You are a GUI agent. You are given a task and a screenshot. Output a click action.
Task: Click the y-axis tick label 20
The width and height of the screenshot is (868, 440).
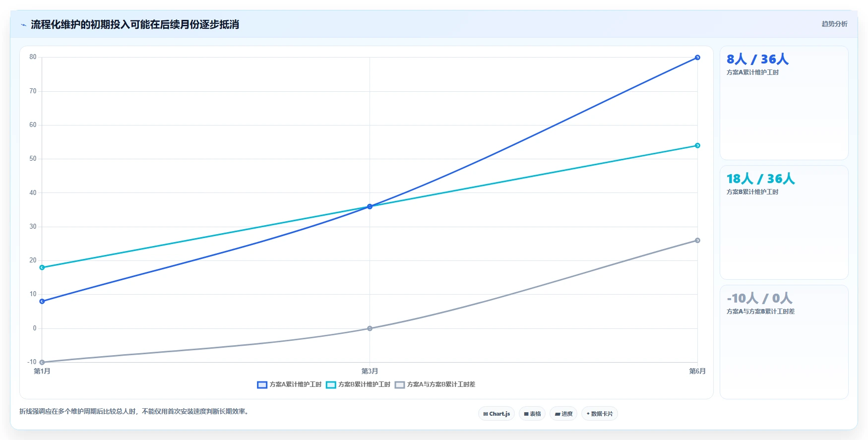click(x=33, y=260)
